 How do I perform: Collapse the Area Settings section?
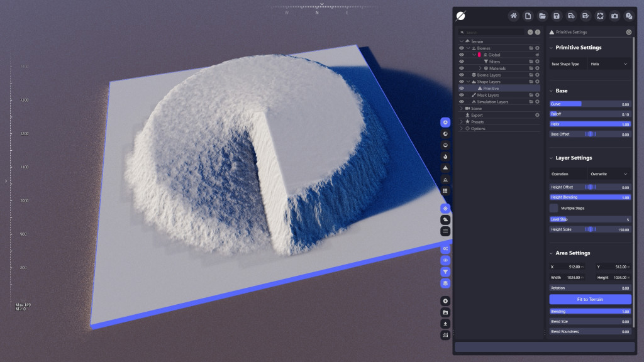tap(551, 253)
